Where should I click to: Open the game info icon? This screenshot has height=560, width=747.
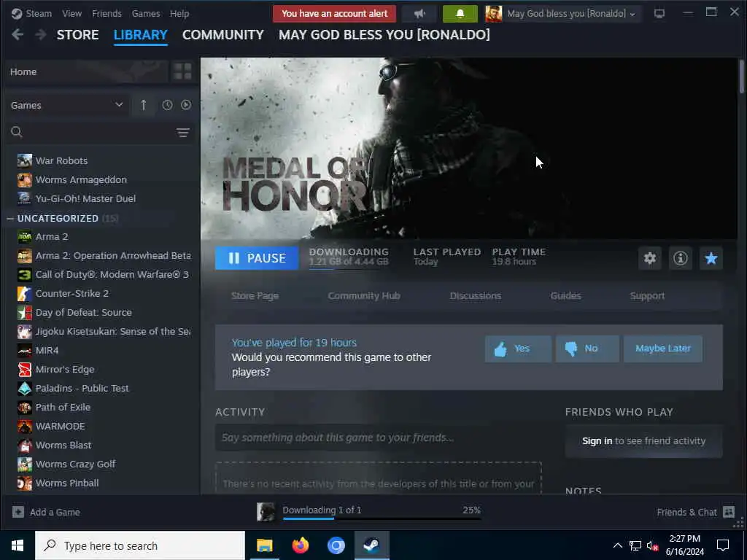click(681, 258)
